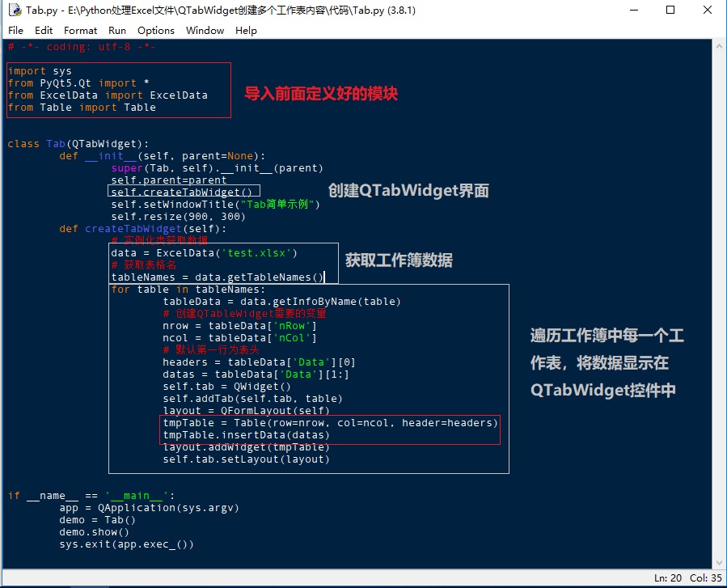Minimize the Tab.py editor window
The height and width of the screenshot is (588, 727).
pos(632,11)
